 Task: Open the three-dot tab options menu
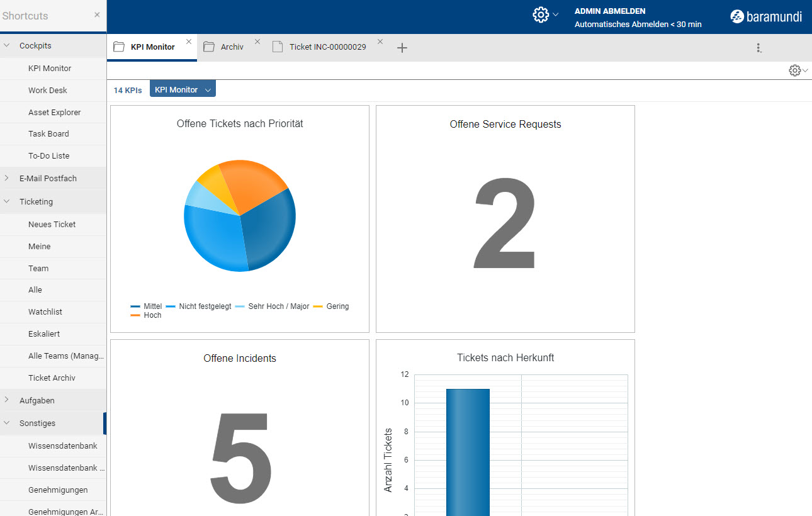[x=758, y=48]
